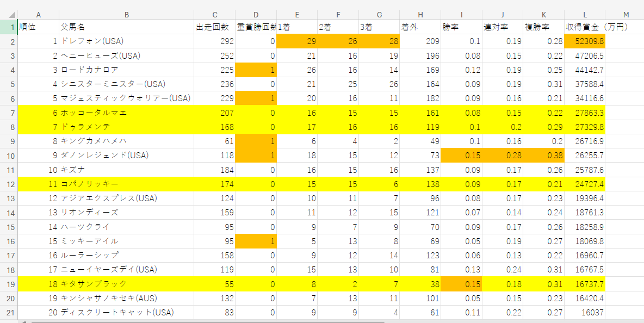Click the yellow ホッコータルマエ cell

coord(126,113)
